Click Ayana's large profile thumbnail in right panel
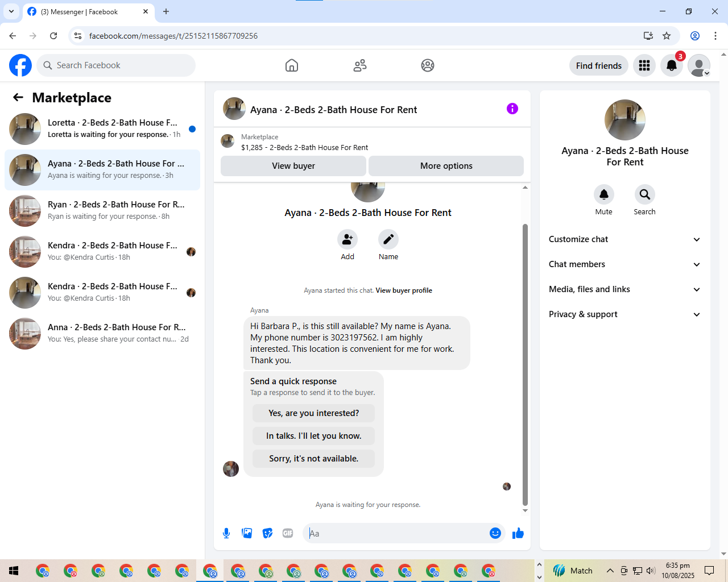The height and width of the screenshot is (582, 728). click(x=625, y=120)
